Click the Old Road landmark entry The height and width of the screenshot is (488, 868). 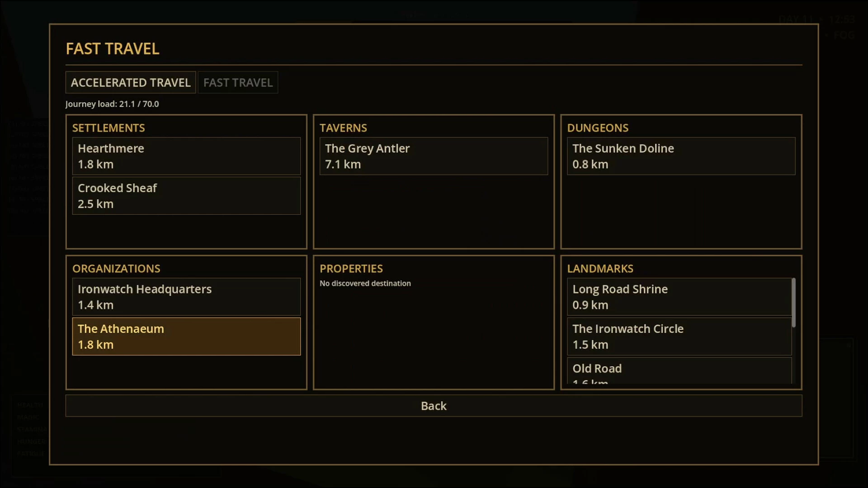click(679, 371)
